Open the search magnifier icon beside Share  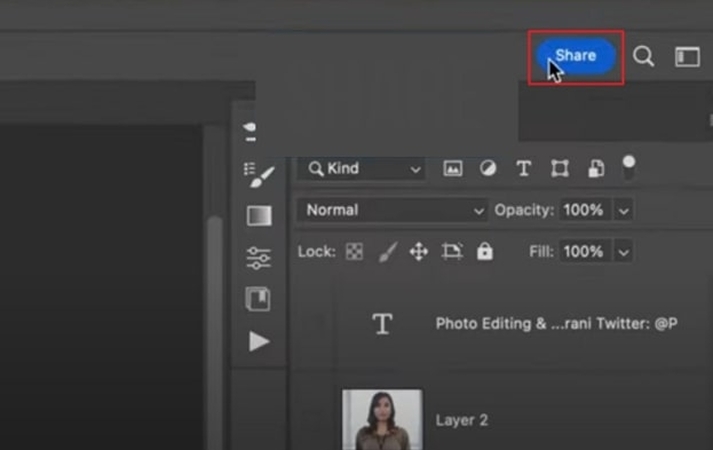(x=643, y=56)
